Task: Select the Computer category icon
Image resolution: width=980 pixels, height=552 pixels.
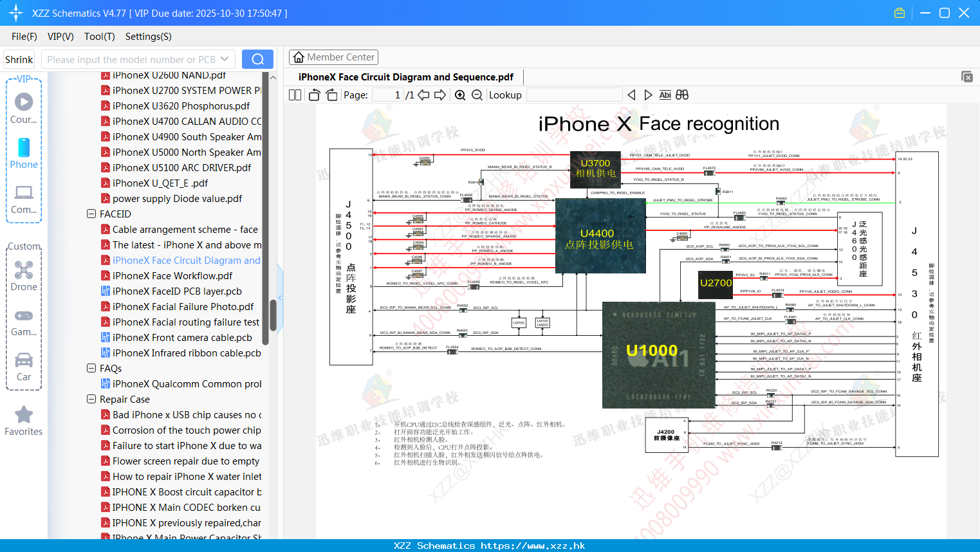Action: click(x=24, y=192)
